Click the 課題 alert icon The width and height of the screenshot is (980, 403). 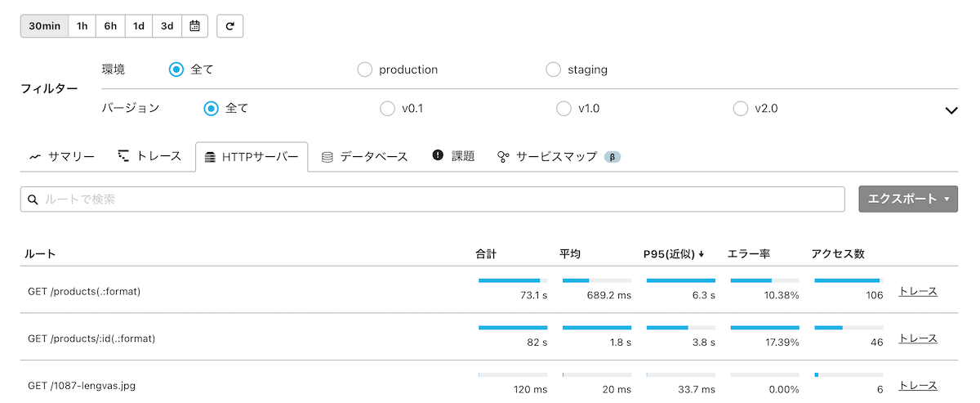(x=438, y=156)
